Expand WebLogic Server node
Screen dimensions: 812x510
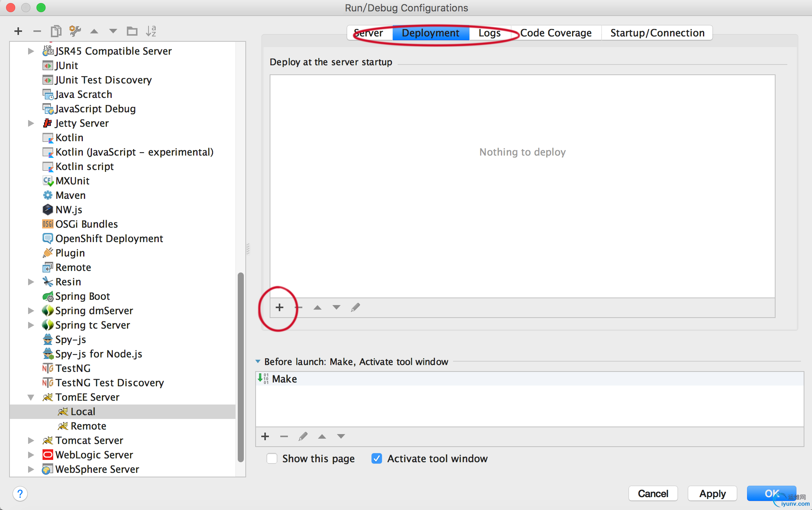coord(31,455)
